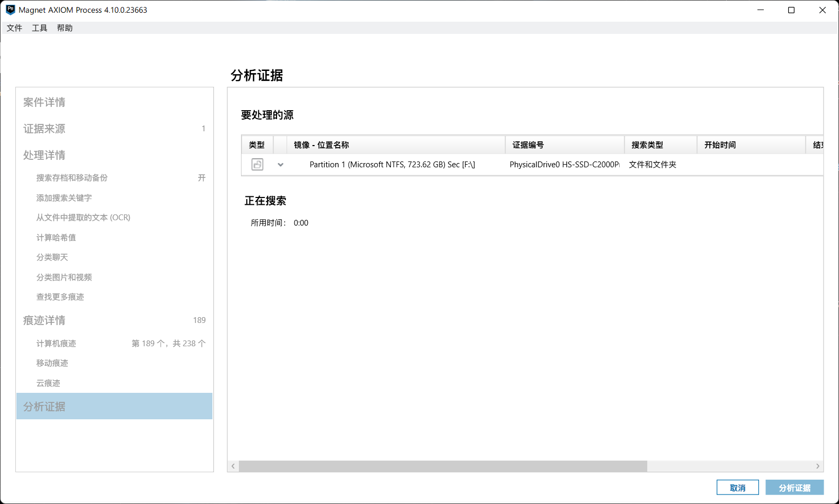Screen dimensions: 839x504
Task: Open 查找更多痕迹 settings
Action: tap(60, 297)
